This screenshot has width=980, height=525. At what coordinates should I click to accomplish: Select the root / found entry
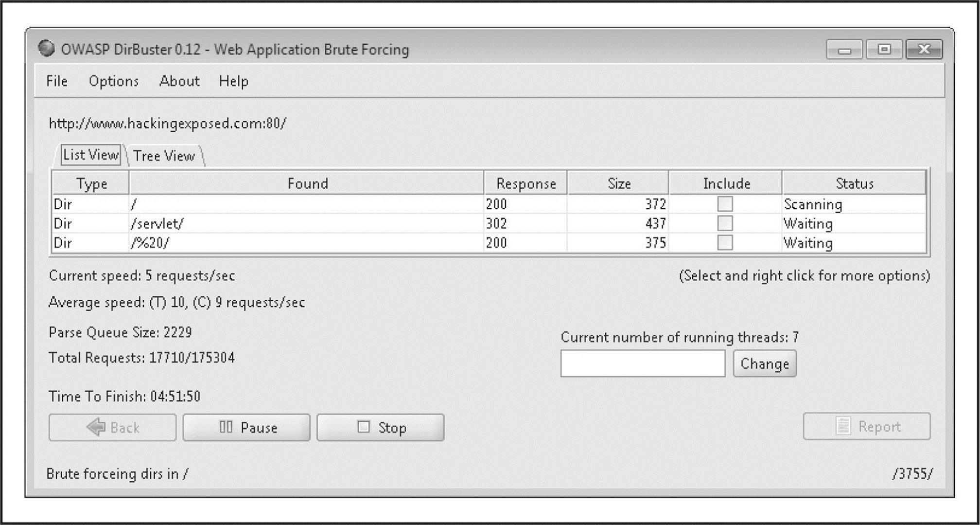(307, 204)
